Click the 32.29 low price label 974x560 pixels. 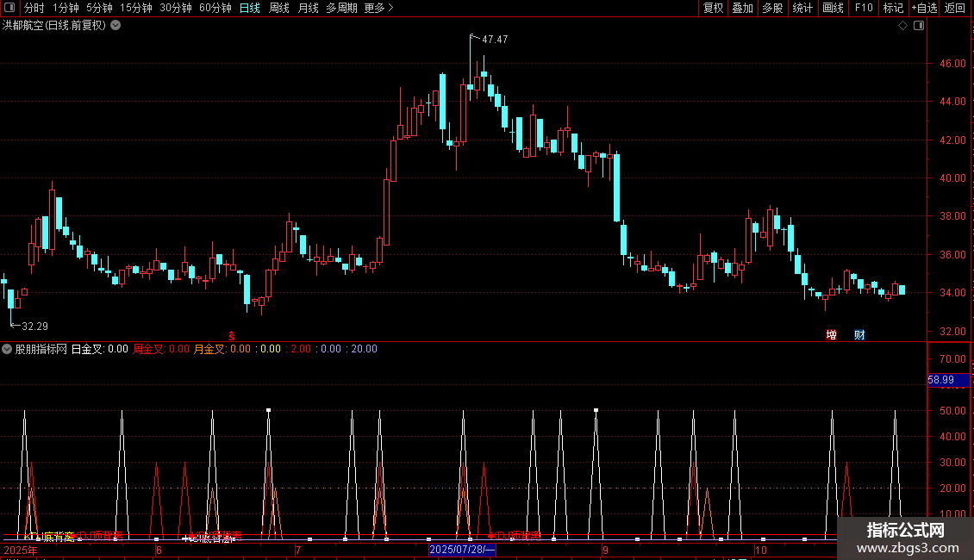34,326
